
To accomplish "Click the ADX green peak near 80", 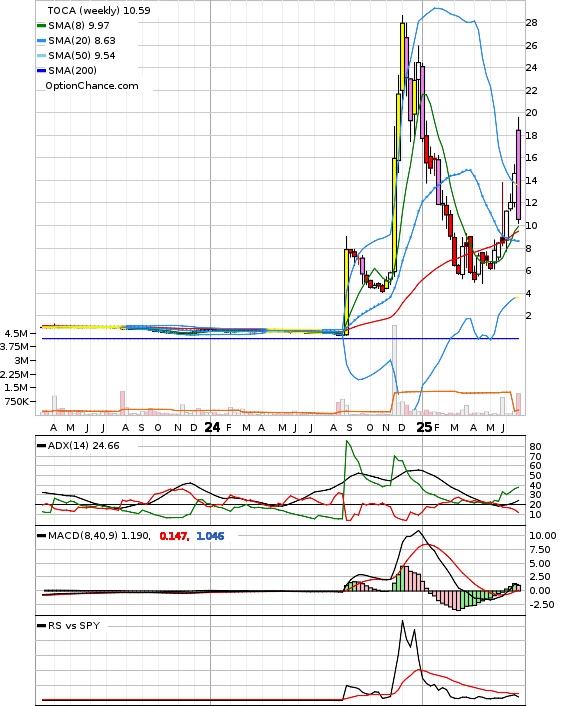I will click(x=347, y=442).
